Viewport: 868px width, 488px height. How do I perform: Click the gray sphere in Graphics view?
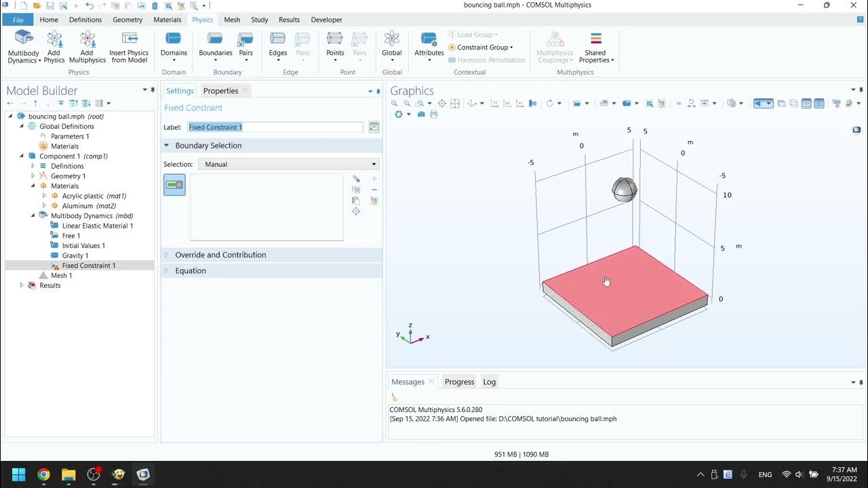tap(625, 190)
